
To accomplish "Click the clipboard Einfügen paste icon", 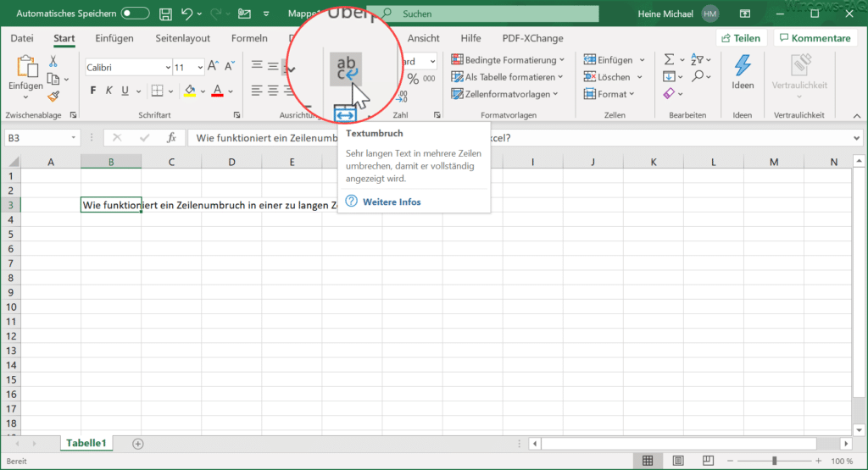I will tap(25, 66).
